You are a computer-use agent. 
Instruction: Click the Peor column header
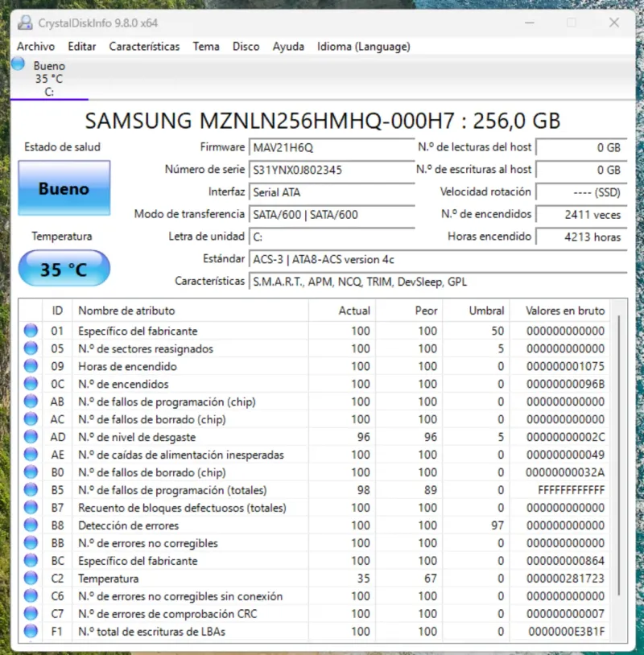coord(409,311)
